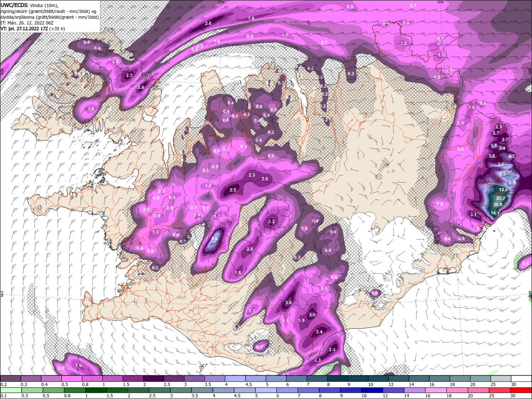
Task: Click the 6.4 precipitation value
Action: tap(512, 182)
